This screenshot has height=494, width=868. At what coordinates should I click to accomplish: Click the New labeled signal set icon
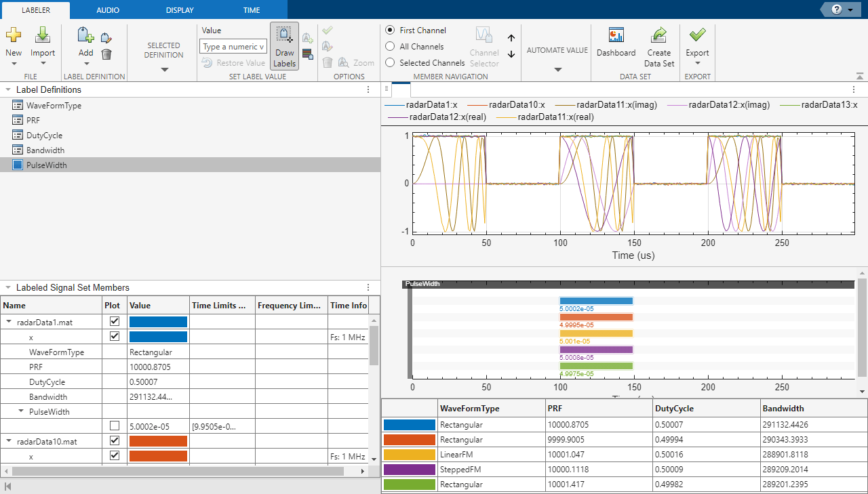click(x=14, y=35)
